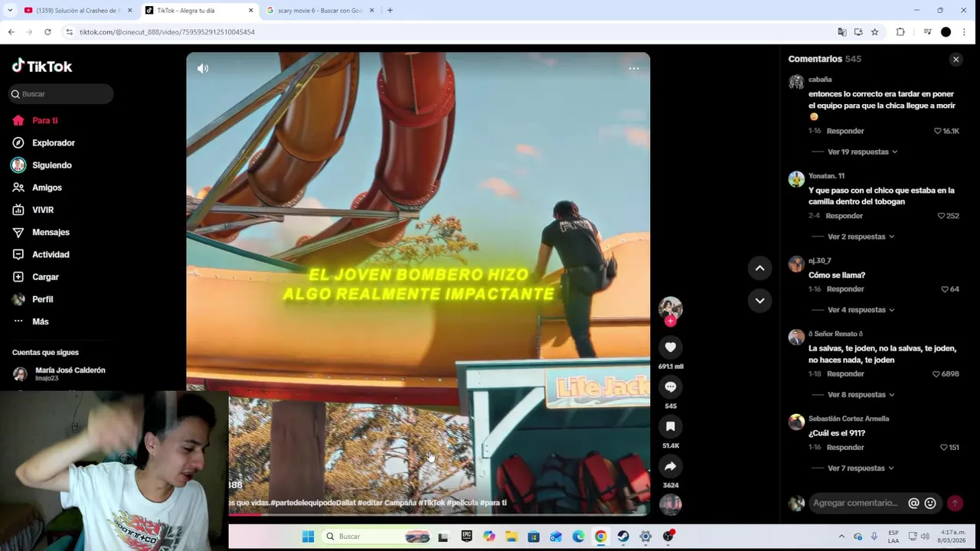Open Cargar upload page
Screen dimensions: 980x551
tap(35, 277)
